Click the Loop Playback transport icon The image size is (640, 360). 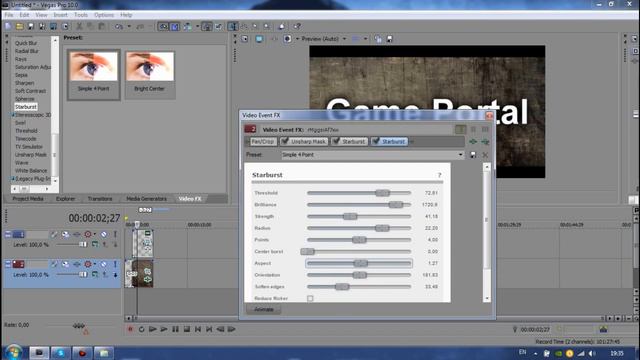(x=141, y=329)
